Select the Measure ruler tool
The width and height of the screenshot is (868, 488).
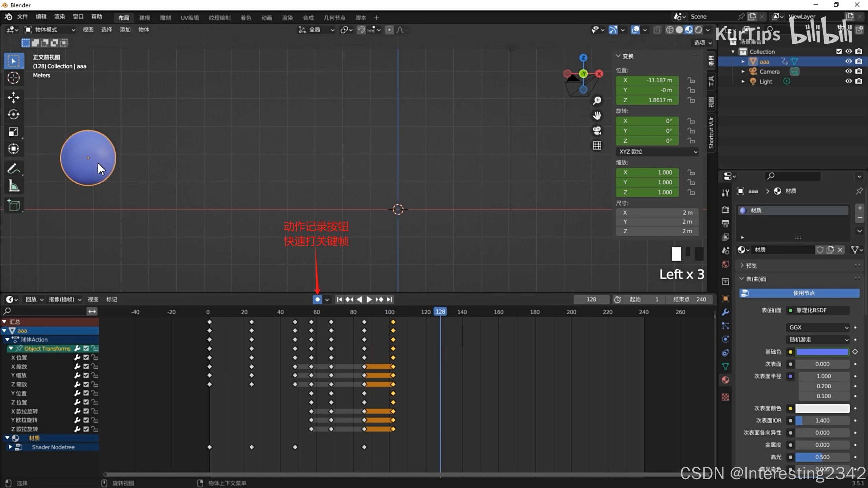coord(14,186)
